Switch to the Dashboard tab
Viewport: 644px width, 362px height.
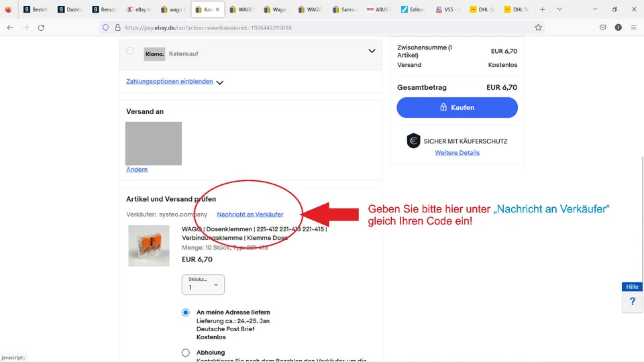70,9
